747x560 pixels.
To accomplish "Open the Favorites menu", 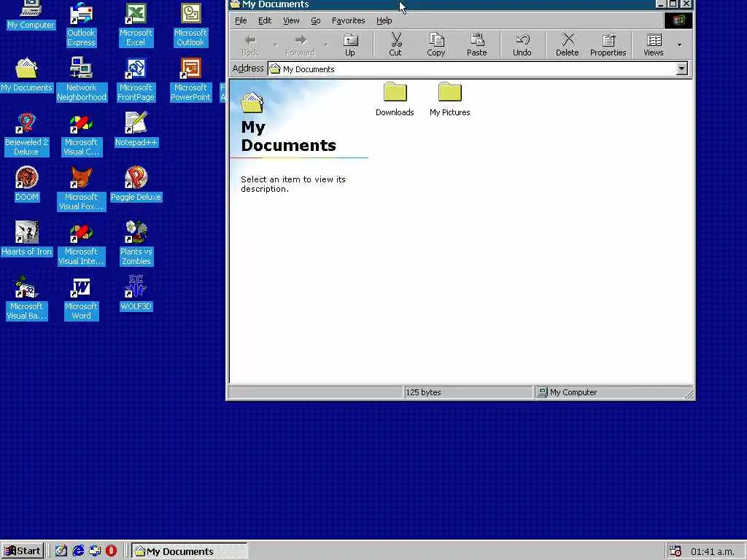I will coord(348,20).
